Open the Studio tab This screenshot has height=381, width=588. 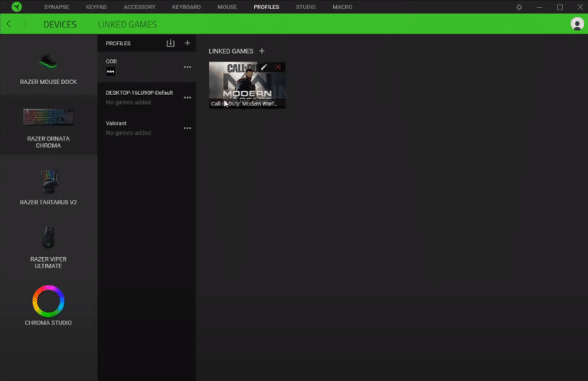[x=305, y=7]
